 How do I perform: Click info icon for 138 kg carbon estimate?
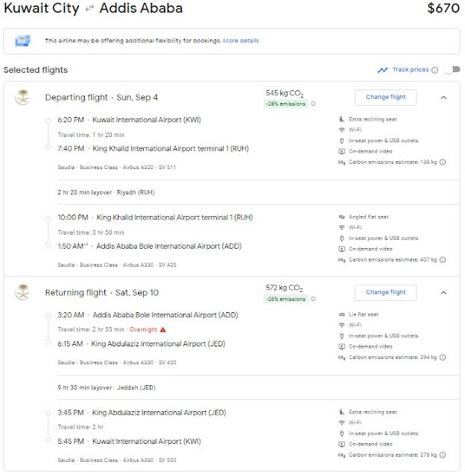click(443, 162)
